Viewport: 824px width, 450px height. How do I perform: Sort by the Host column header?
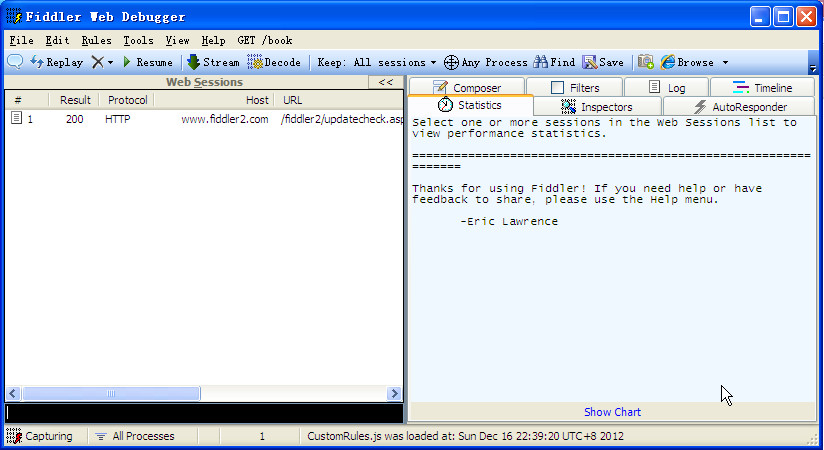point(214,100)
